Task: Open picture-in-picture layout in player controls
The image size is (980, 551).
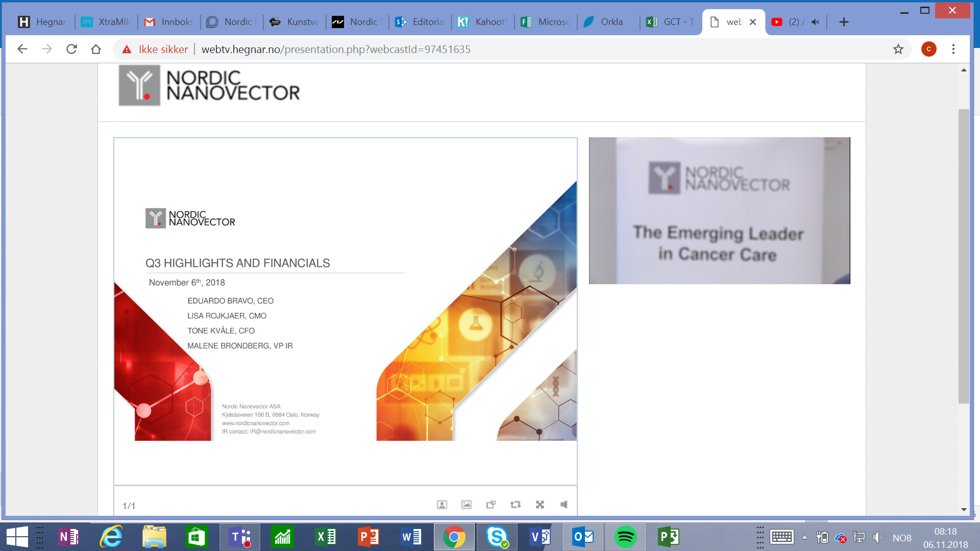Action: point(491,505)
